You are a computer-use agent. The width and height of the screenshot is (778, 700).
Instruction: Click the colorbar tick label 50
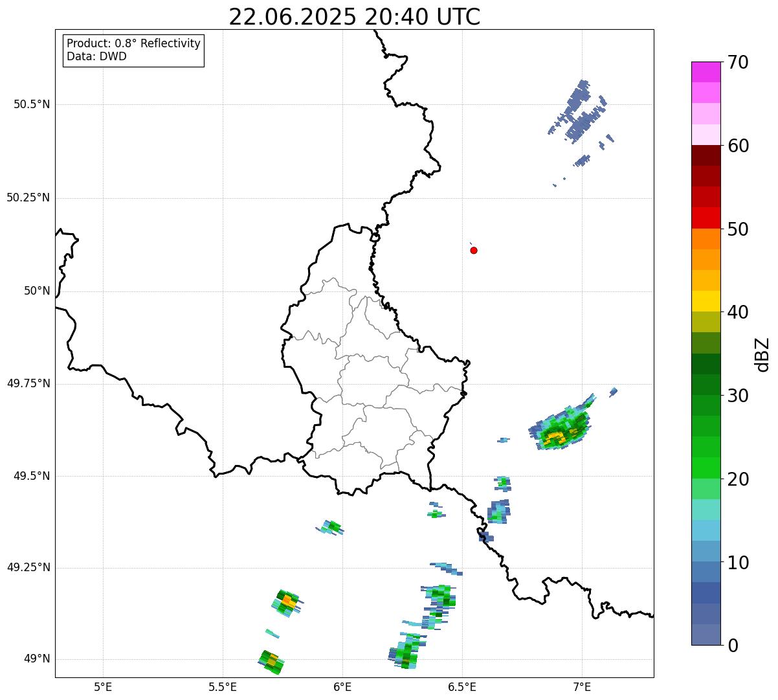[738, 229]
